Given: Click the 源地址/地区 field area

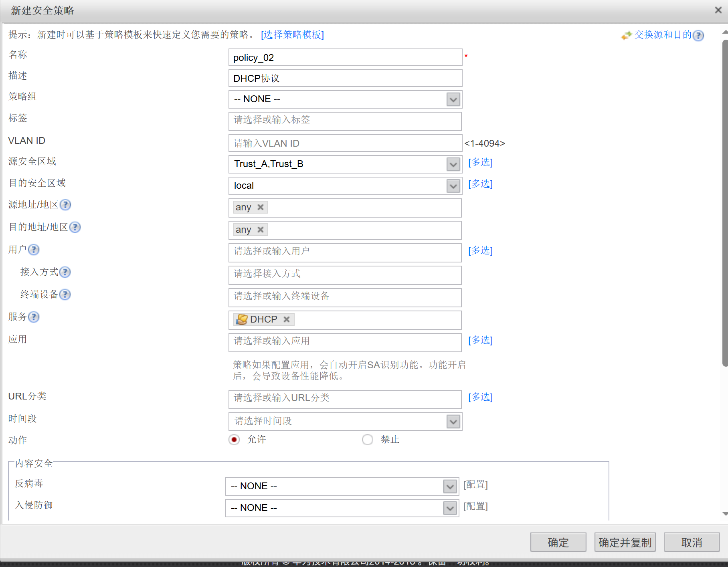Looking at the screenshot, I should [345, 208].
